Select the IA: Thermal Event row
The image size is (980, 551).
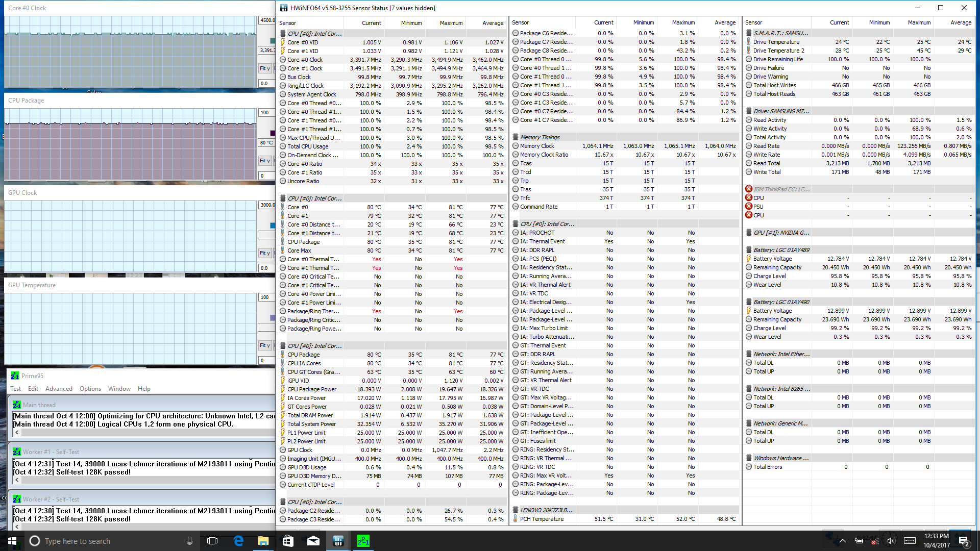click(625, 241)
